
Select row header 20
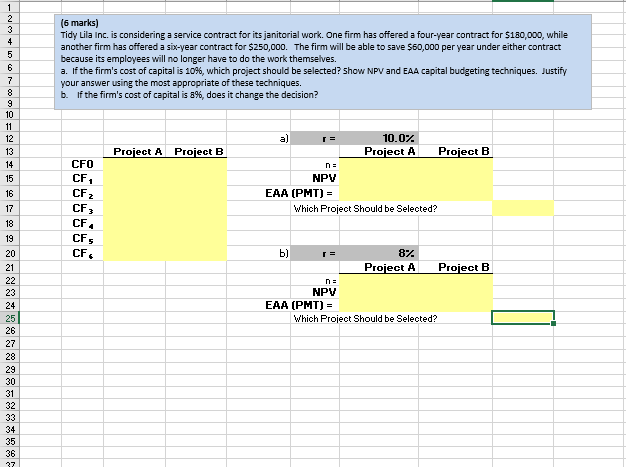9,253
